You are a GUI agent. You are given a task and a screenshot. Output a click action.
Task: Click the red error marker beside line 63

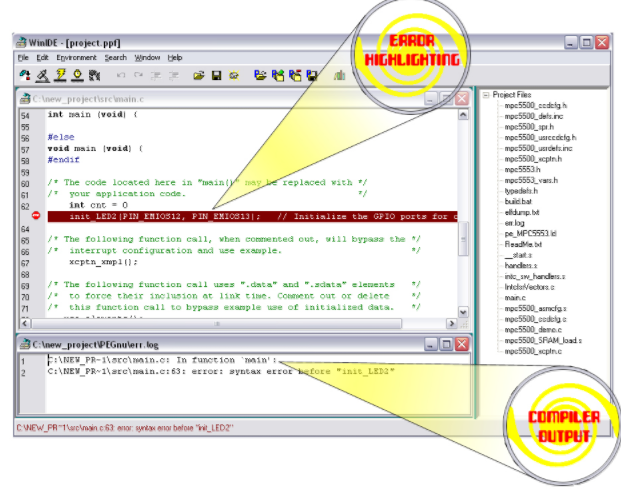click(x=37, y=216)
